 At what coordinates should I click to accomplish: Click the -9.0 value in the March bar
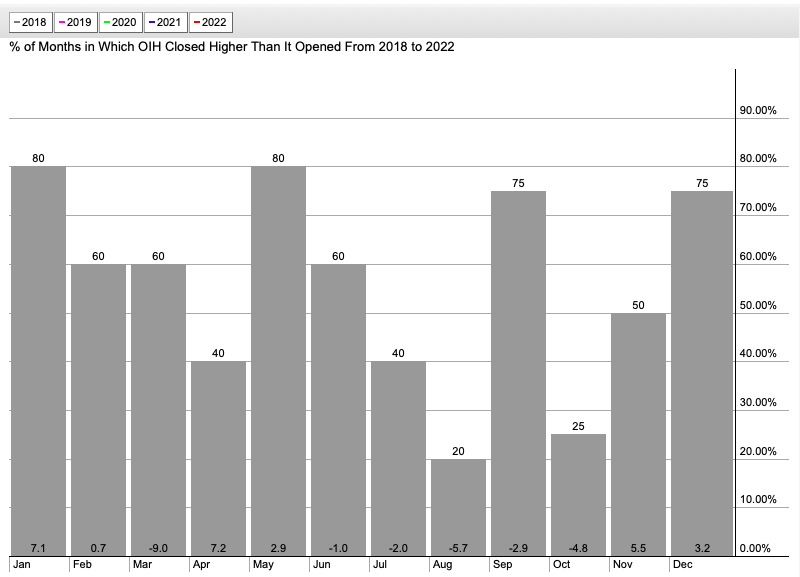(158, 548)
